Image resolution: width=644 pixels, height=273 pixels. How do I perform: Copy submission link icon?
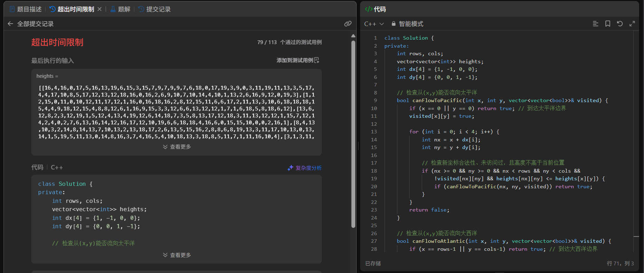tap(348, 24)
